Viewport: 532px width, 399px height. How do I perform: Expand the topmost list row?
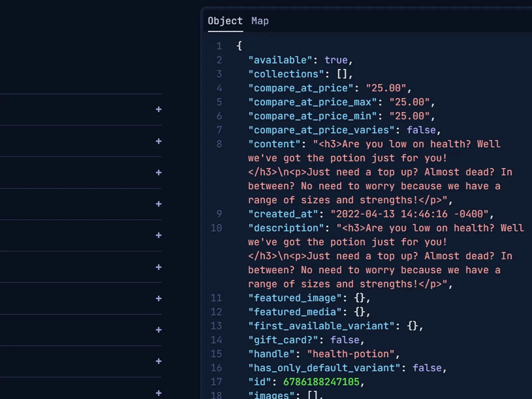click(159, 109)
